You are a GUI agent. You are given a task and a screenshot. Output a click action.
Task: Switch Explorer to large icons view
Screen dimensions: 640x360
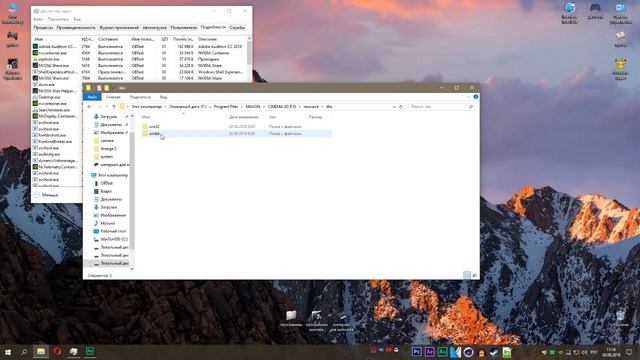click(474, 275)
